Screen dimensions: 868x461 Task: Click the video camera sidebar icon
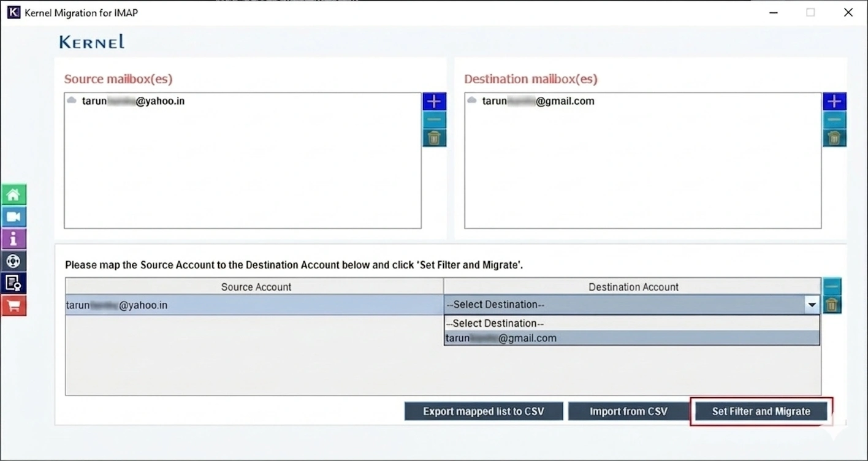(13, 217)
